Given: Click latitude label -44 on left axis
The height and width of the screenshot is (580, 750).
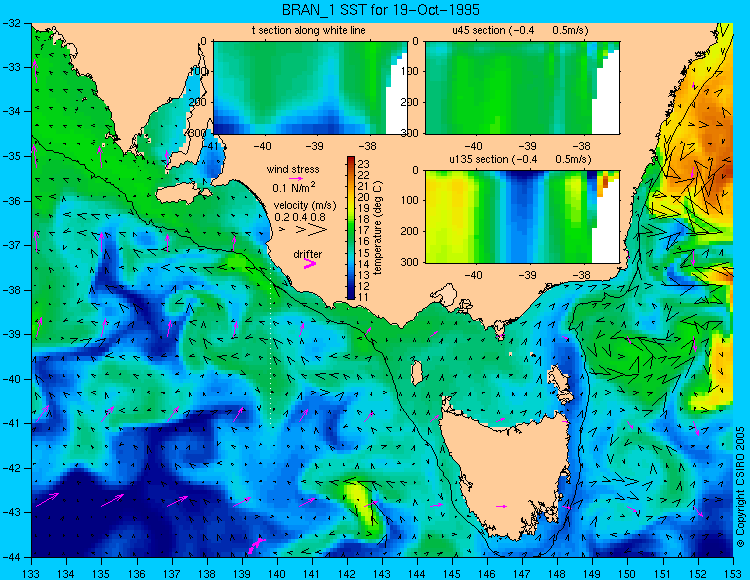Looking at the screenshot, I should 12,557.
